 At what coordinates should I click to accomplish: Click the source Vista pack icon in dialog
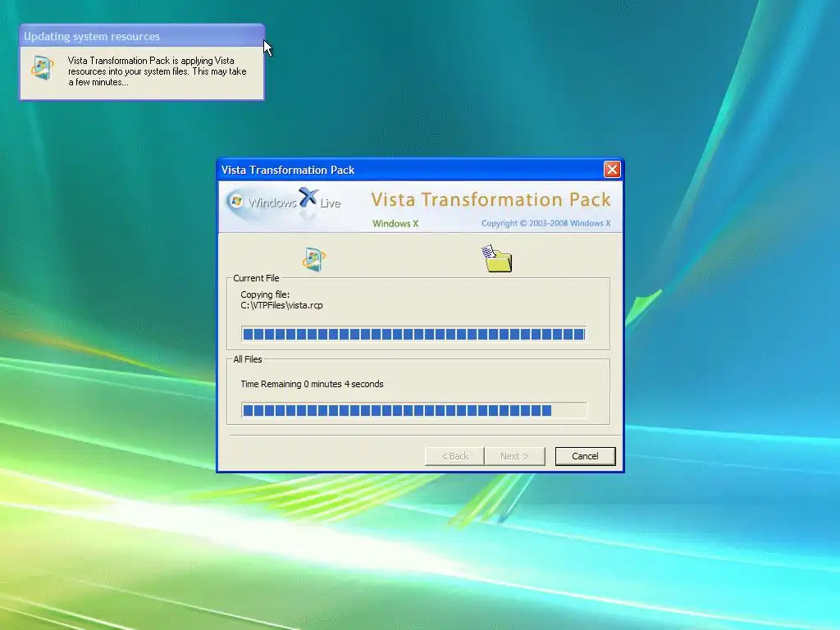click(x=314, y=259)
